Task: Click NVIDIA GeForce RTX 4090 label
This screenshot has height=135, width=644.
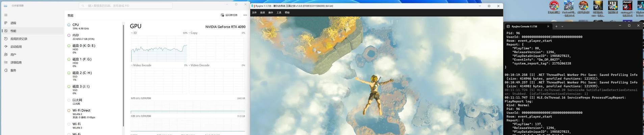Action: click(225, 27)
